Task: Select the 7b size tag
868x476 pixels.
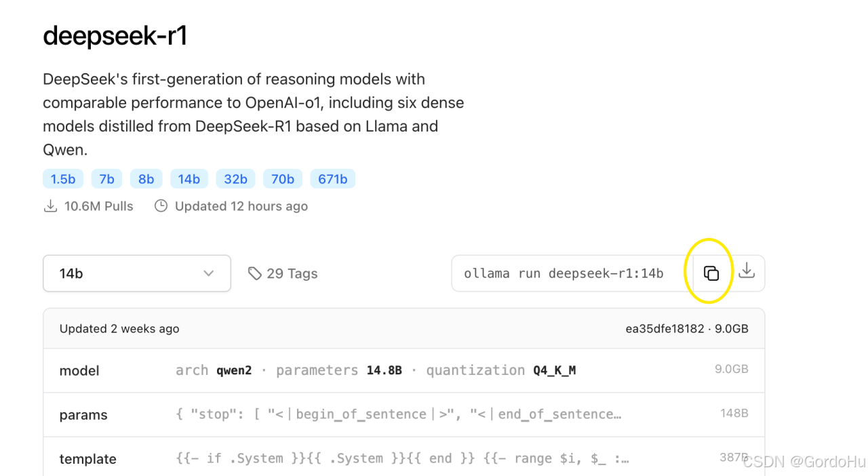Action: (x=106, y=179)
